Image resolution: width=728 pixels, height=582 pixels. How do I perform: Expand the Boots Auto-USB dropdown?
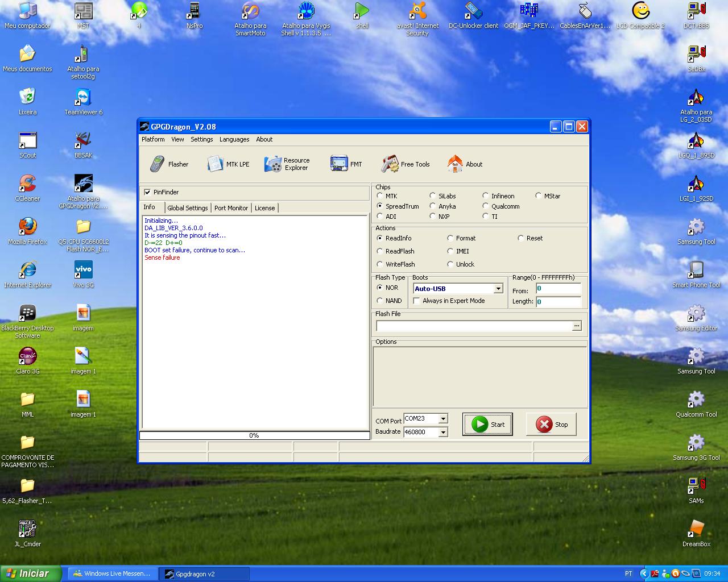[498, 289]
